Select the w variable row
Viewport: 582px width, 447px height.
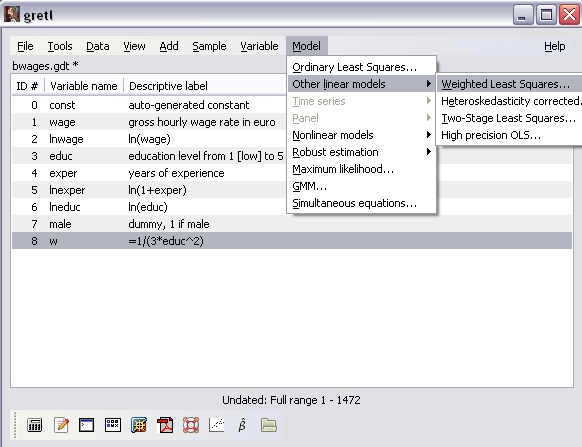[x=291, y=241]
